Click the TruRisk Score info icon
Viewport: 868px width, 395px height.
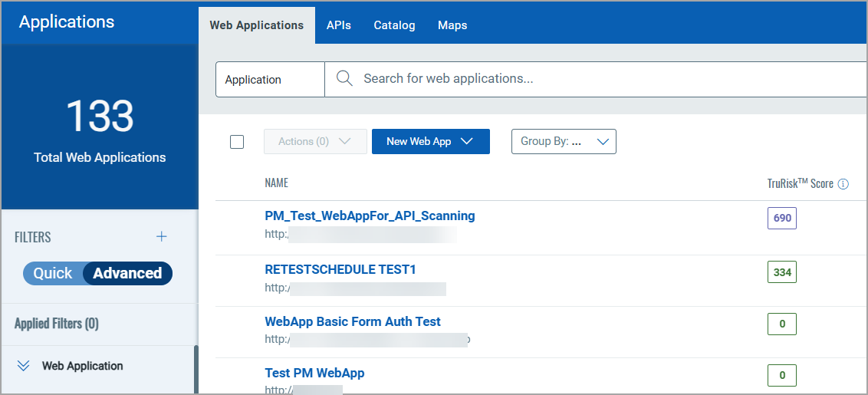point(843,184)
